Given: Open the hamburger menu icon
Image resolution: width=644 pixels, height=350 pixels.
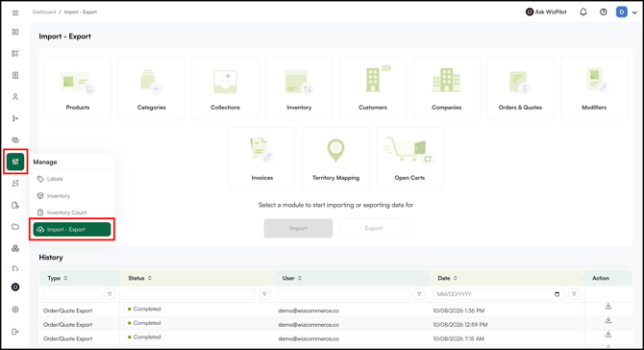Looking at the screenshot, I should 15,12.
